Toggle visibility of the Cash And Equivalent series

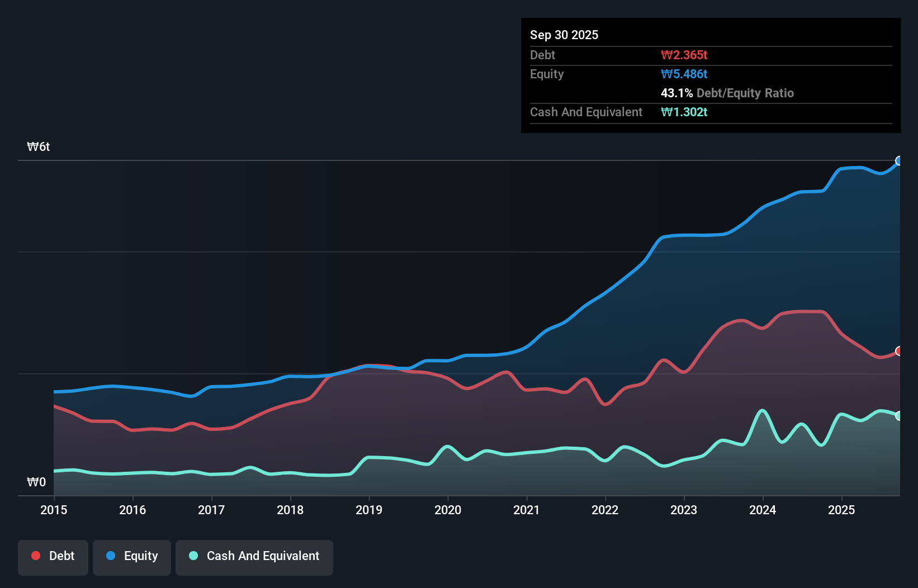254,557
